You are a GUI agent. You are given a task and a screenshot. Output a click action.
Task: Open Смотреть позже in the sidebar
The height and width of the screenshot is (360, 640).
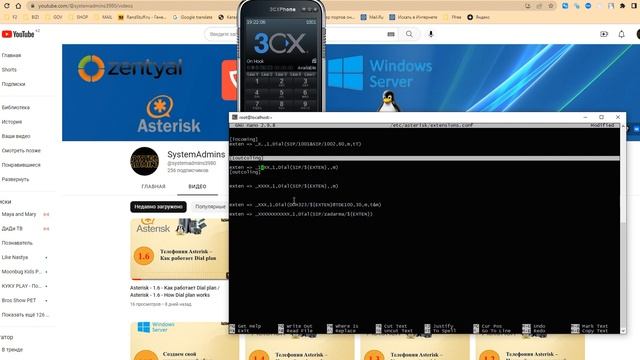click(21, 151)
